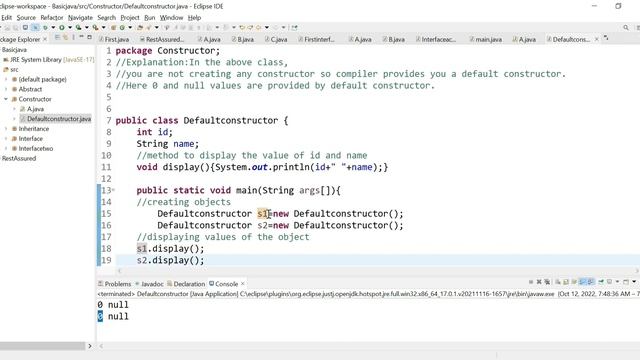Open the Run menu
640x360 pixels.
pyautogui.click(x=149, y=18)
